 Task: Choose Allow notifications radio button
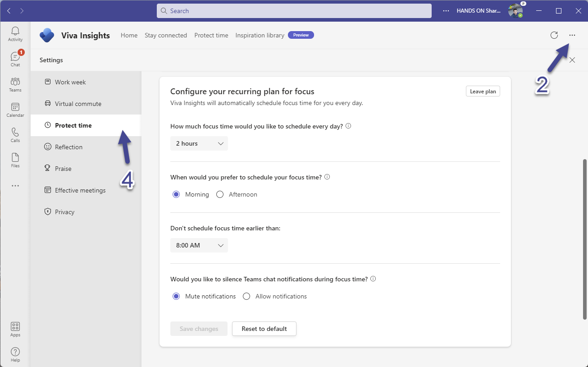pyautogui.click(x=246, y=296)
